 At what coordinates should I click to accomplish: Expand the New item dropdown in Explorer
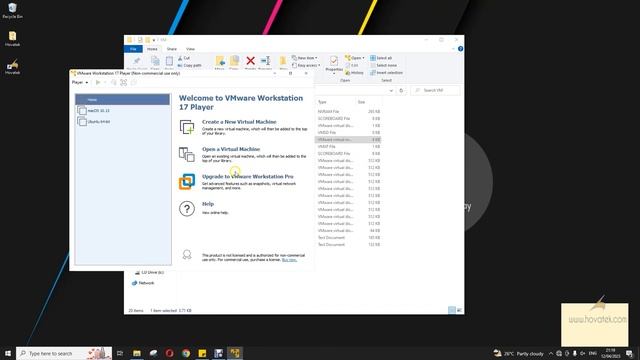(x=316, y=58)
